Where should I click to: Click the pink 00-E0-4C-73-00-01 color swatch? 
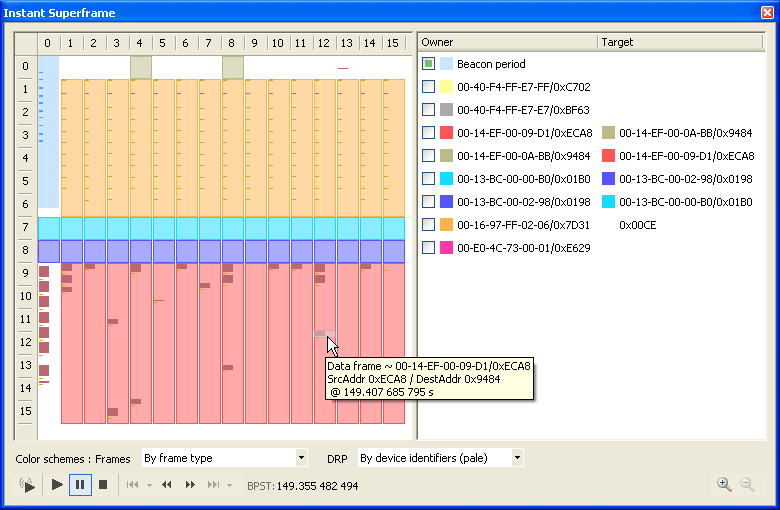446,248
